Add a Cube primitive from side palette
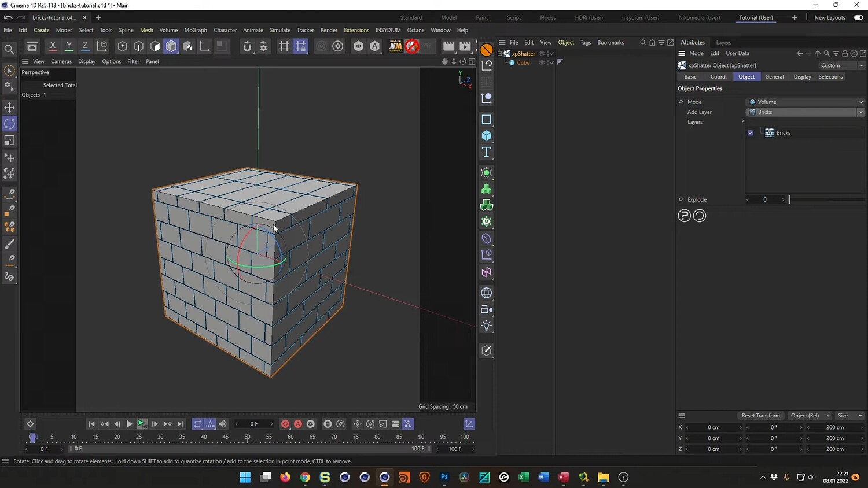Screen dimensions: 868x488 point(487,135)
